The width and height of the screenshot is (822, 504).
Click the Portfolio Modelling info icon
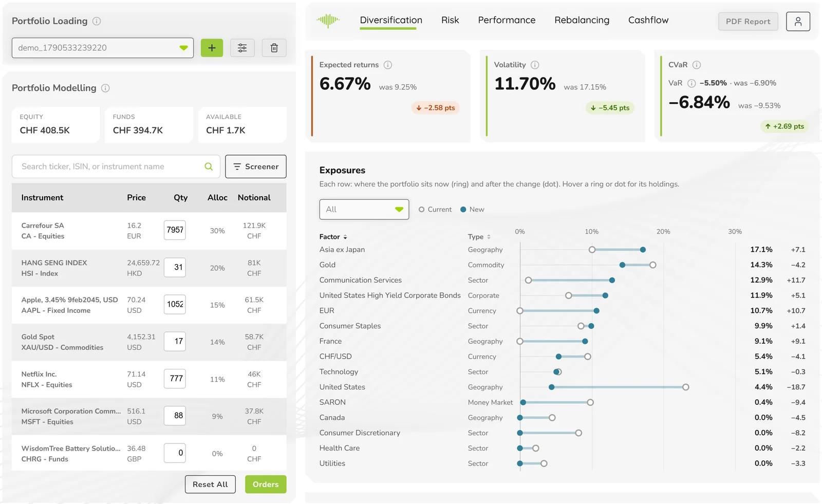pyautogui.click(x=105, y=88)
